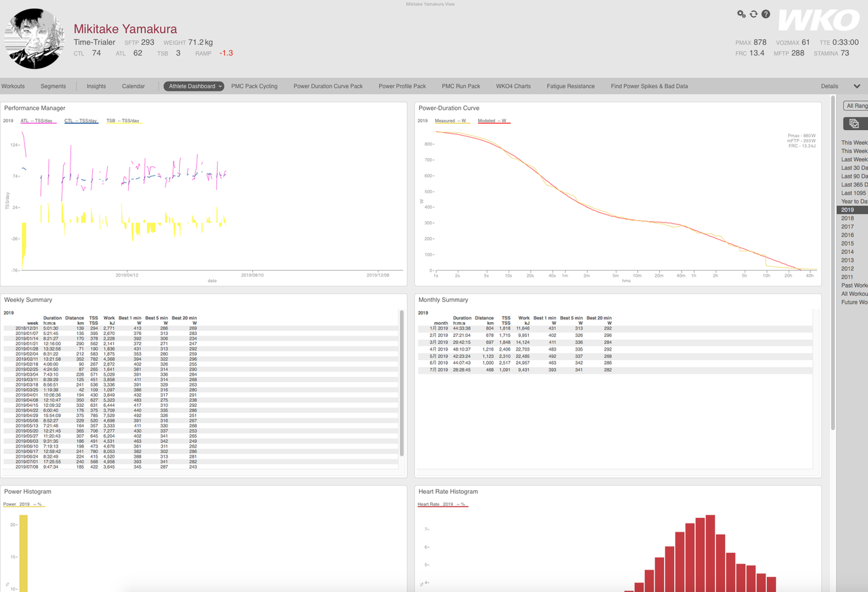Open the PMC Pack Cycling chart pack

click(254, 86)
